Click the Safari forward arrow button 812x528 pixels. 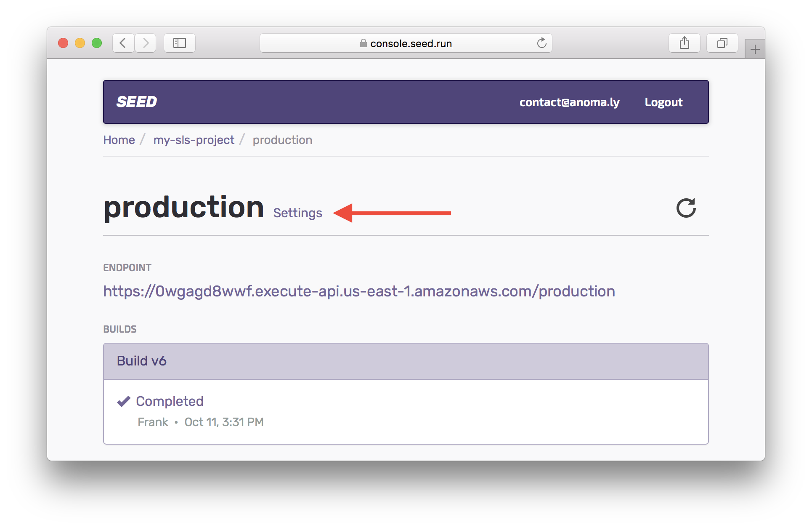(x=146, y=43)
